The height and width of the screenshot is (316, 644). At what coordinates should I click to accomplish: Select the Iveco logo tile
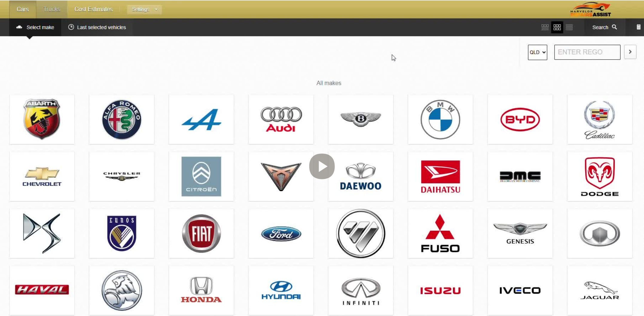pyautogui.click(x=520, y=290)
